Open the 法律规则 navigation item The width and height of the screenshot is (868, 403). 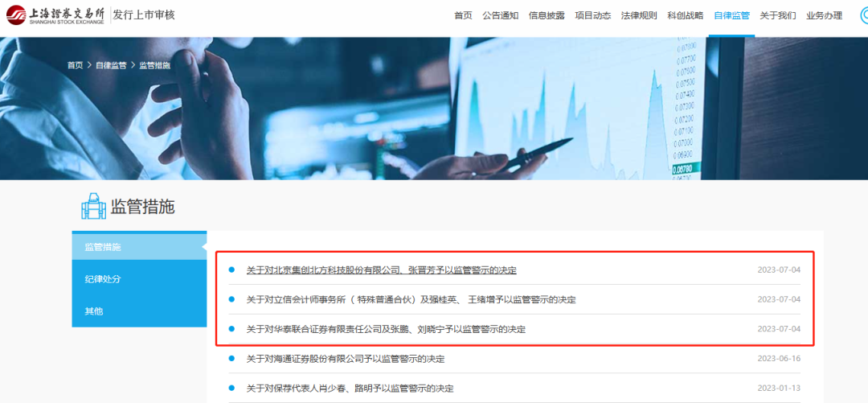point(639,15)
